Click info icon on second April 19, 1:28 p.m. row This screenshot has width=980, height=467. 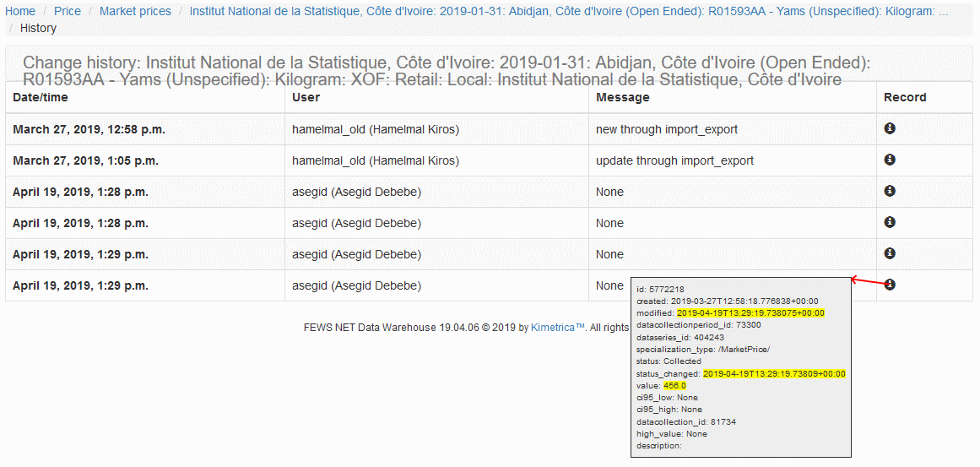[890, 222]
